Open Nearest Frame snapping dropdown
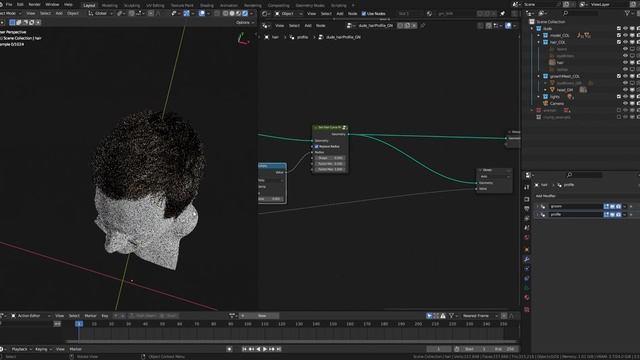 pyautogui.click(x=480, y=316)
